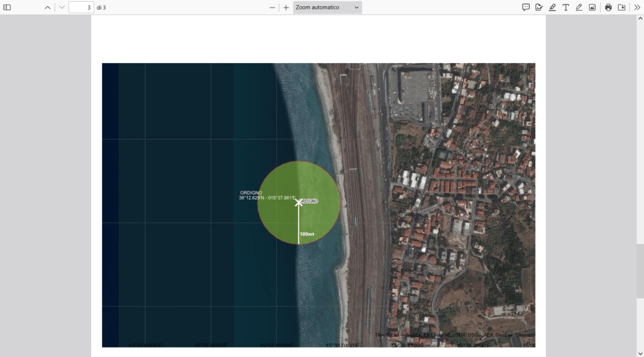Click the ORDIGNO marker label
The height and width of the screenshot is (357, 644).
(x=309, y=201)
